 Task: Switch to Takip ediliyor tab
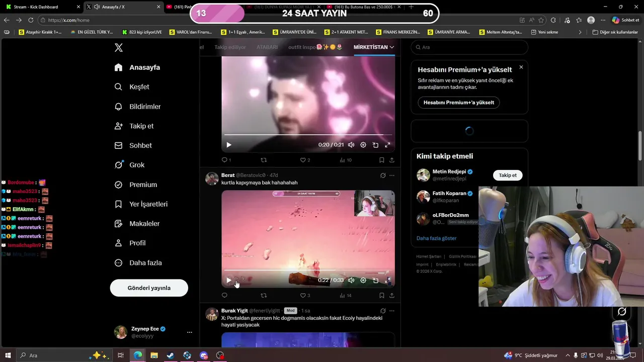coord(230,47)
